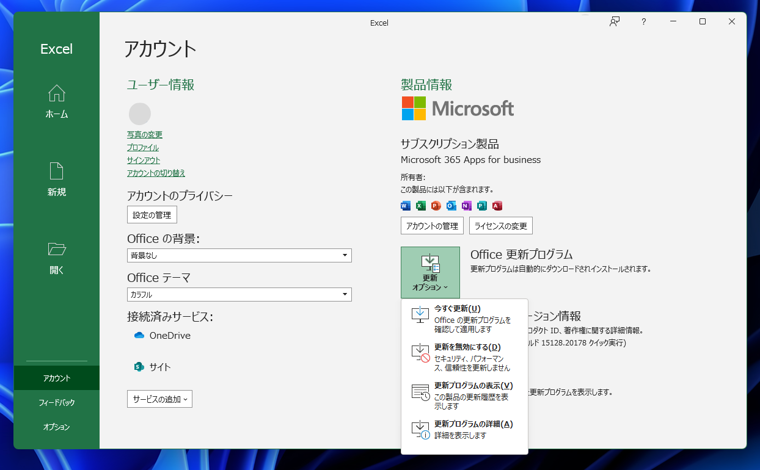Screen dimensions: 760x470
Task: Click the OneNote product icon
Action: (x=466, y=206)
